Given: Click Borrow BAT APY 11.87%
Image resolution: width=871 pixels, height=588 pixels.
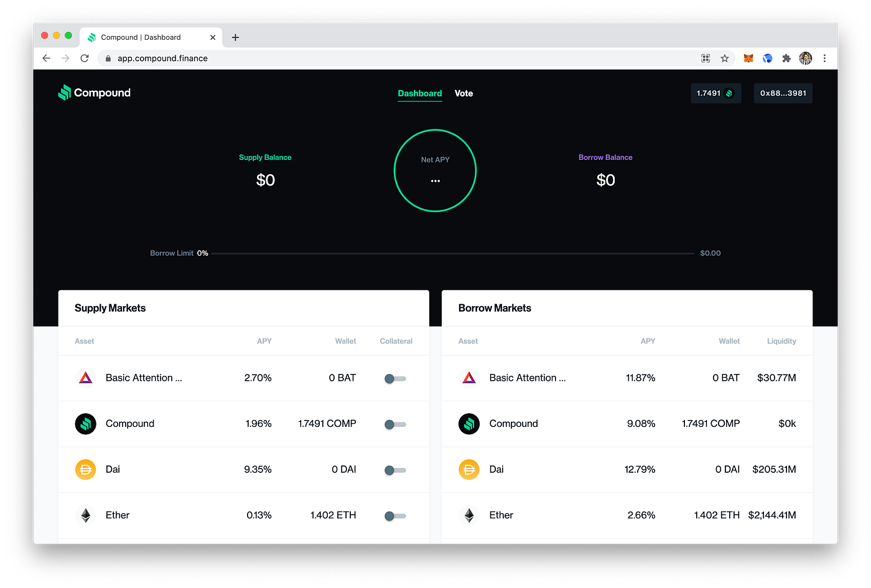Looking at the screenshot, I should (641, 378).
